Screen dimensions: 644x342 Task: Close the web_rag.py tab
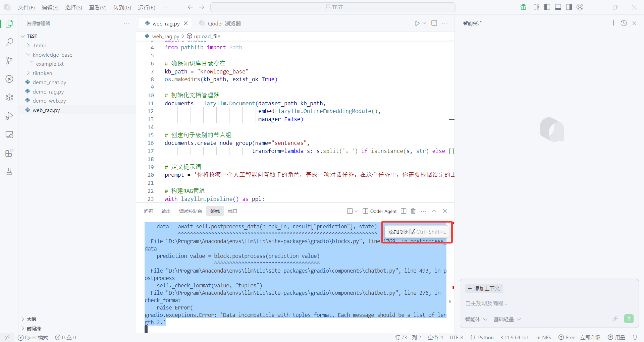tap(185, 23)
